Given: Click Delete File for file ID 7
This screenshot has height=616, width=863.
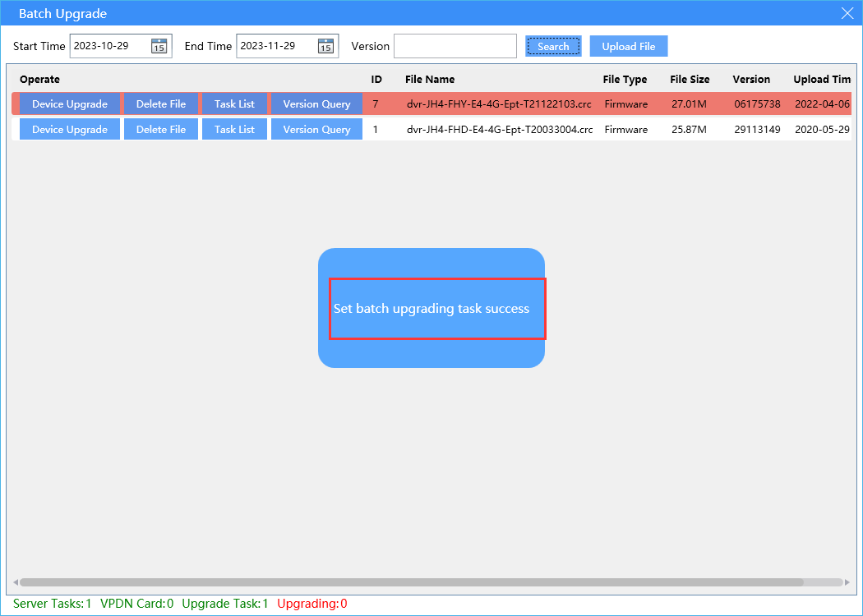Looking at the screenshot, I should 161,104.
